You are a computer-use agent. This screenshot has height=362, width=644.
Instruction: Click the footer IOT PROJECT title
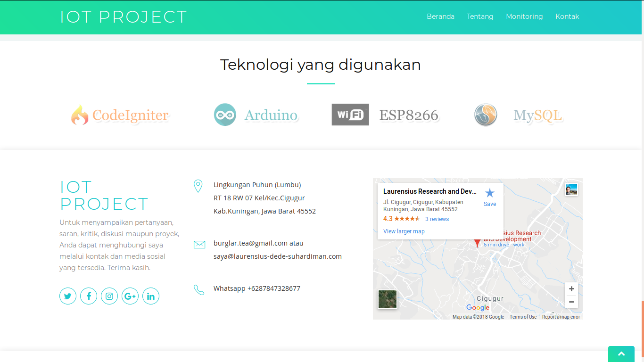(x=104, y=196)
